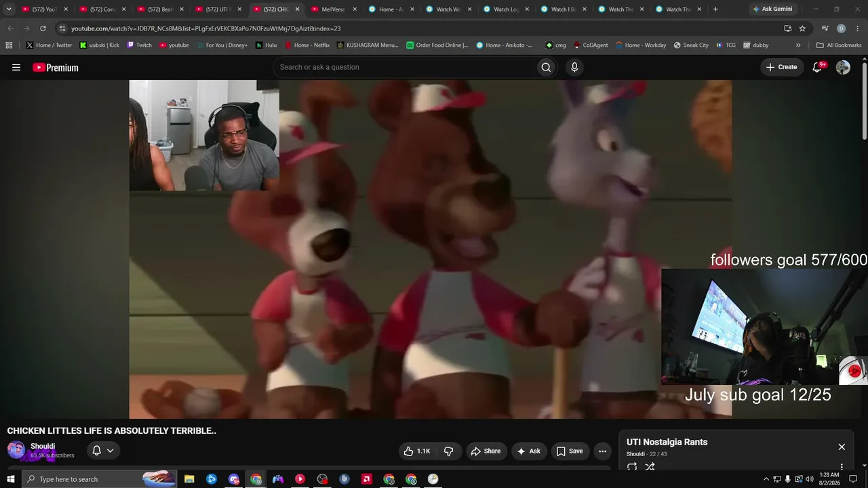Open the AMD Software taskbar icon
The width and height of the screenshot is (868, 488).
[x=366, y=479]
